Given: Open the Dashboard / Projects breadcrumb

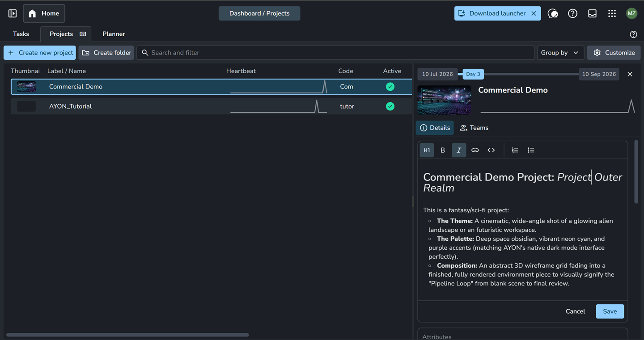Looking at the screenshot, I should [259, 13].
